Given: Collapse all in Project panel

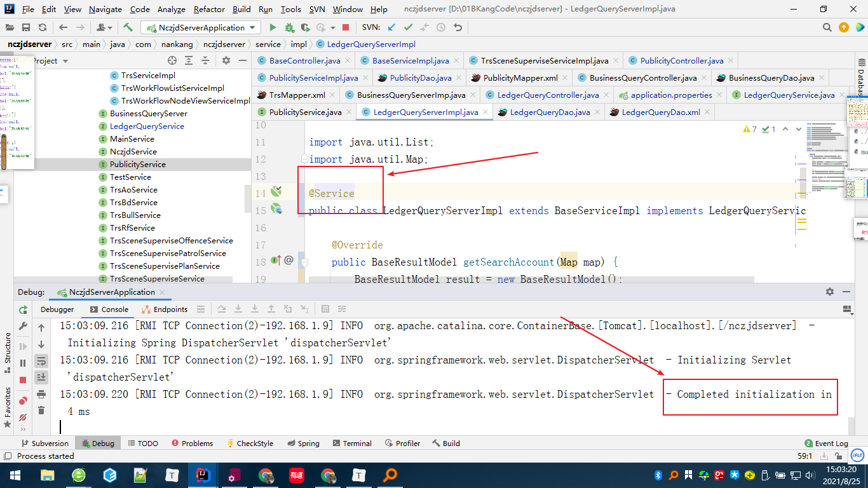Looking at the screenshot, I should pyautogui.click(x=205, y=60).
